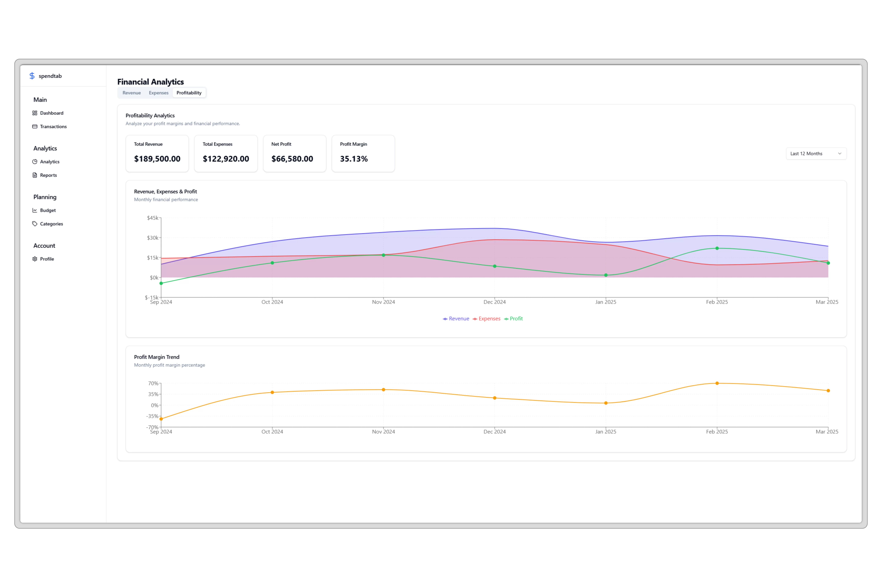Click the Jan 2025 profit data point
882x588 pixels.
[606, 275]
